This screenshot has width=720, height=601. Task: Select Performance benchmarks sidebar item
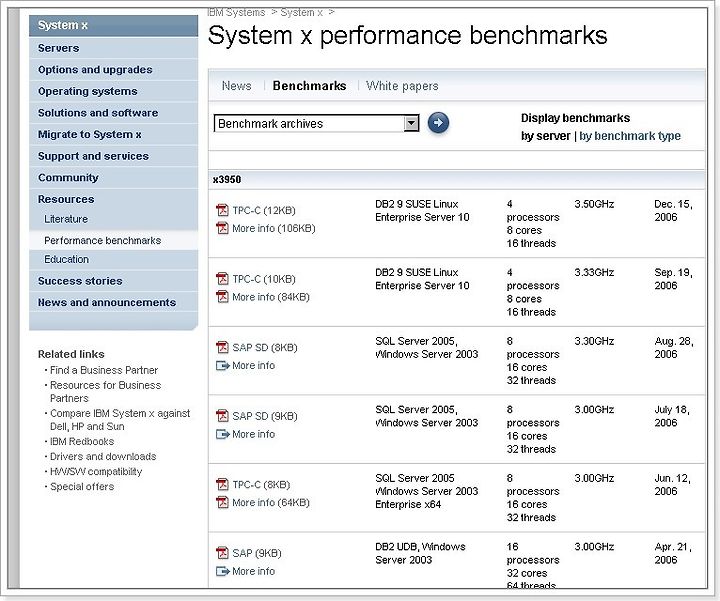pyautogui.click(x=113, y=240)
